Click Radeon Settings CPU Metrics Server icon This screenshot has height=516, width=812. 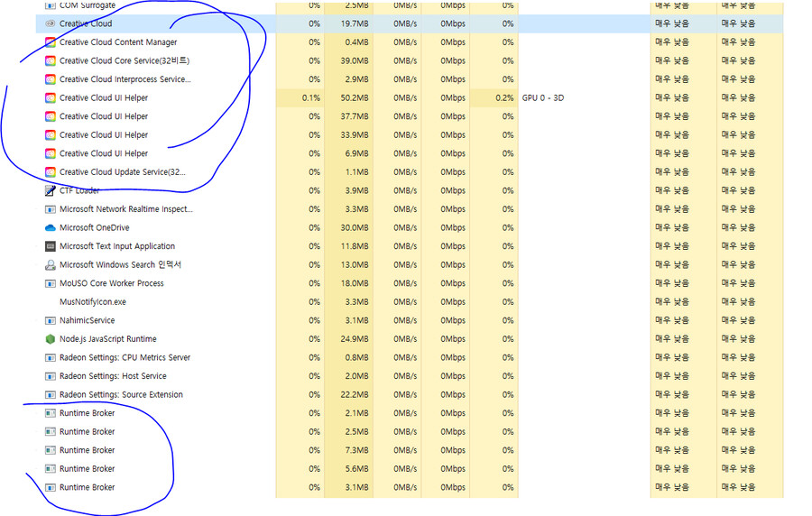point(51,357)
